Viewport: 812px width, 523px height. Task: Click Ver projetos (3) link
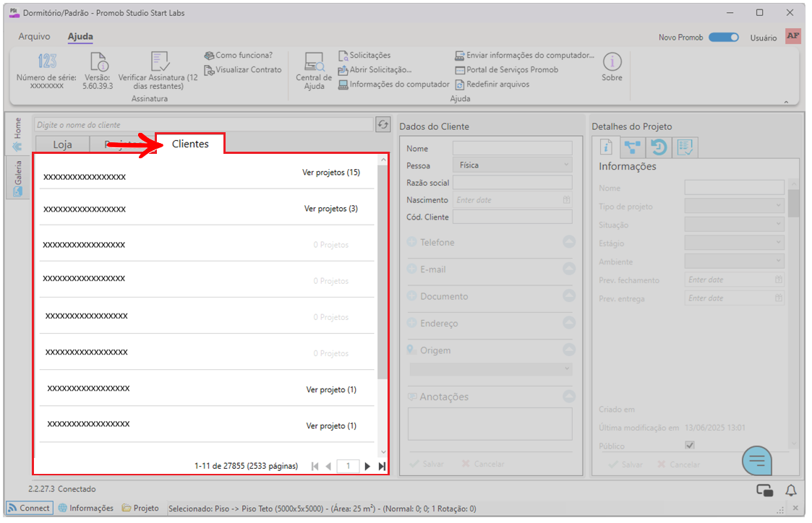(x=331, y=209)
